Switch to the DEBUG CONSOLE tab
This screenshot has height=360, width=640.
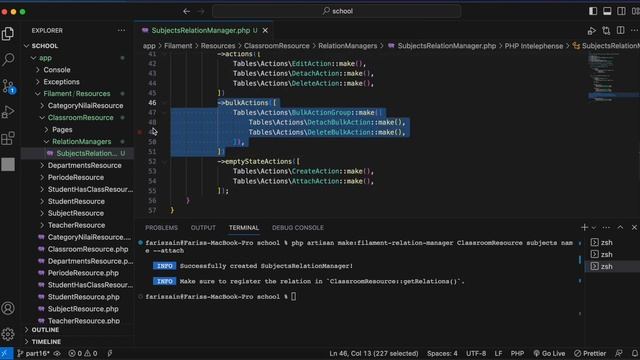pyautogui.click(x=298, y=227)
